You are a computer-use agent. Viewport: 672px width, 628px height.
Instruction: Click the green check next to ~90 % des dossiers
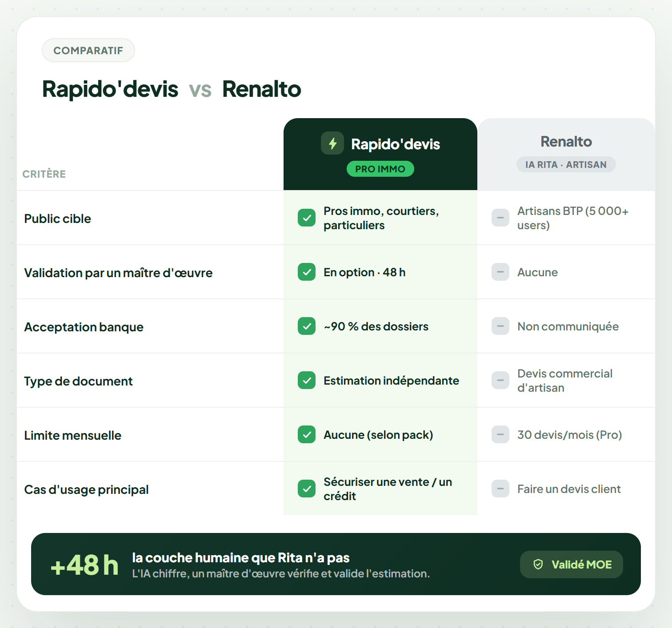coord(307,326)
